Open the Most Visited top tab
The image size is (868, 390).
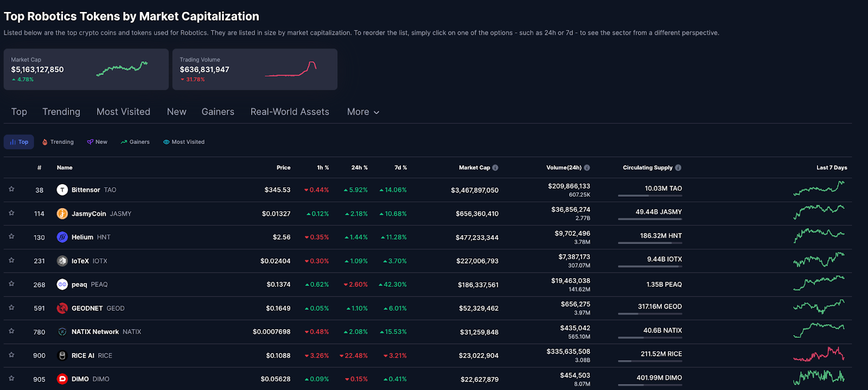pos(123,112)
